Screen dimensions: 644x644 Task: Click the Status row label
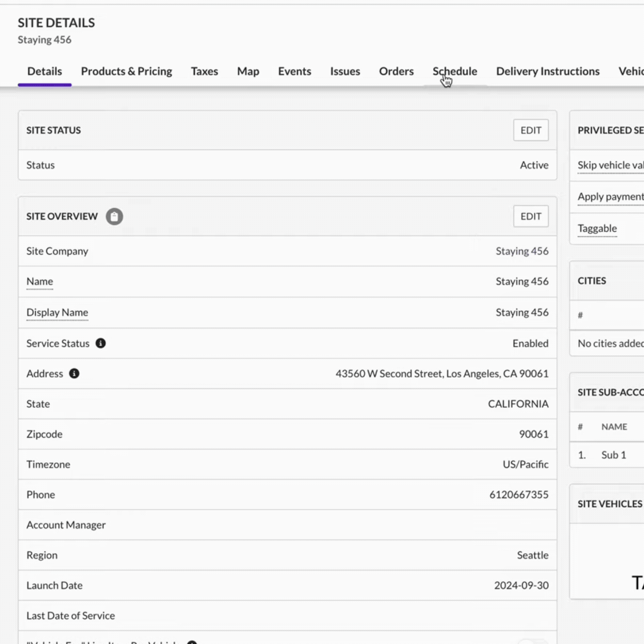pyautogui.click(x=40, y=165)
